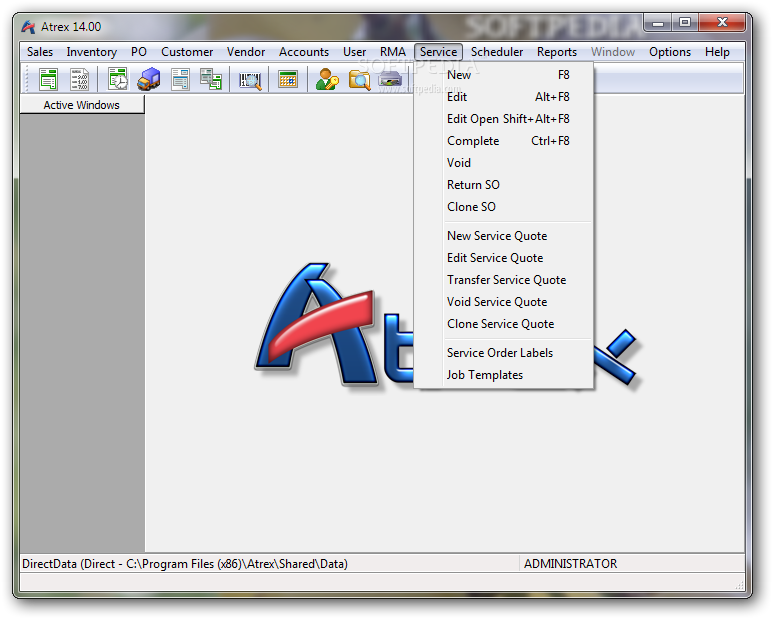Close the Atrex window
The image size is (773, 619).
[722, 23]
